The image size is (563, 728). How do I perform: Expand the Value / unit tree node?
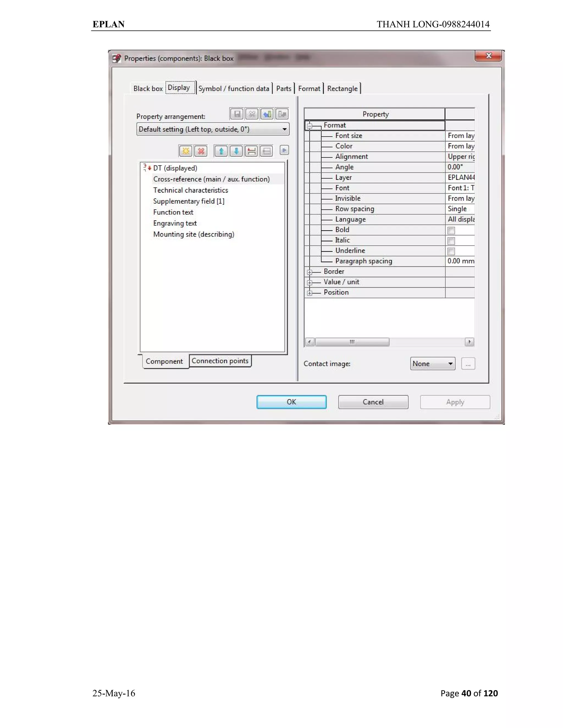point(310,283)
